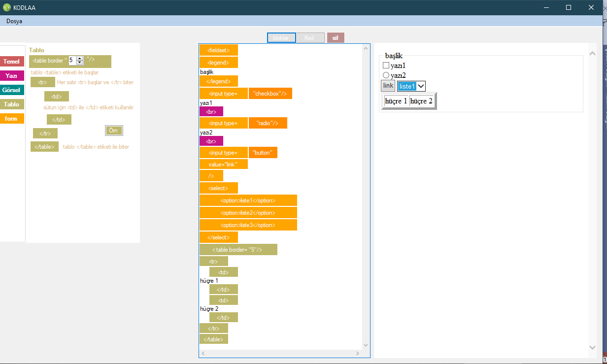Click preview panel scrollbar down arrow
Screen dimensions: 607x364
point(593,347)
